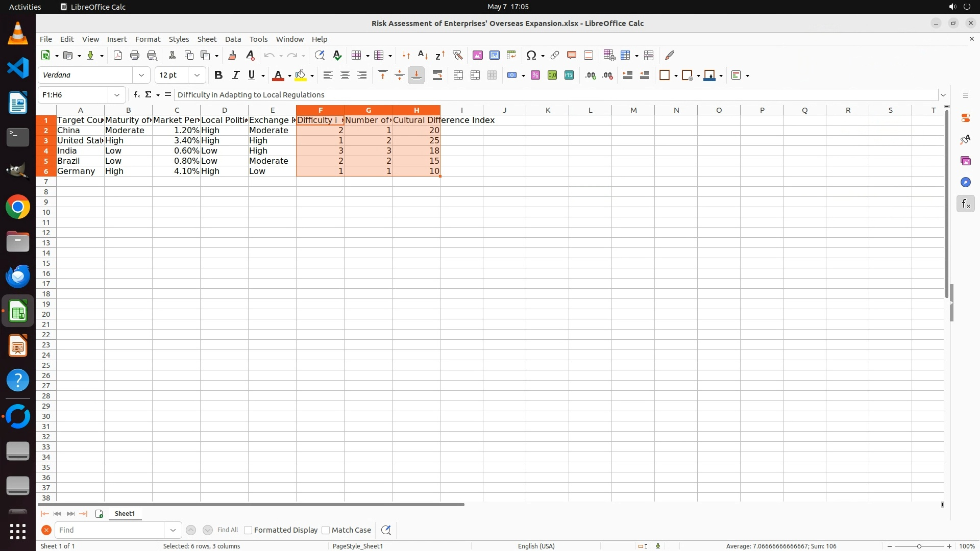Click the Sum sigma icon

click(x=149, y=95)
